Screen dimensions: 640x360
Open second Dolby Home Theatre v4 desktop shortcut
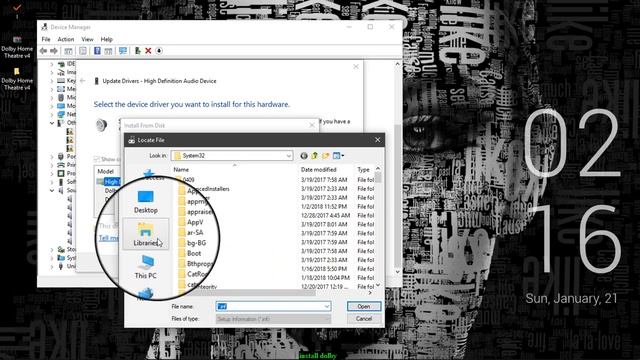17,79
